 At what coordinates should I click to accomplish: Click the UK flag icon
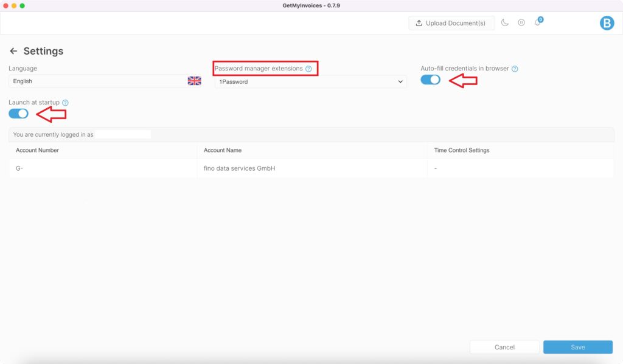tap(194, 81)
